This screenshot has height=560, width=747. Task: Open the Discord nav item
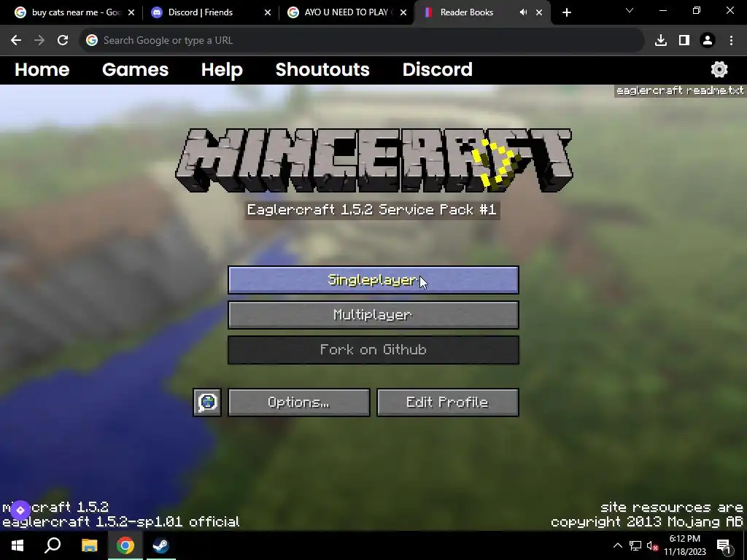(438, 69)
